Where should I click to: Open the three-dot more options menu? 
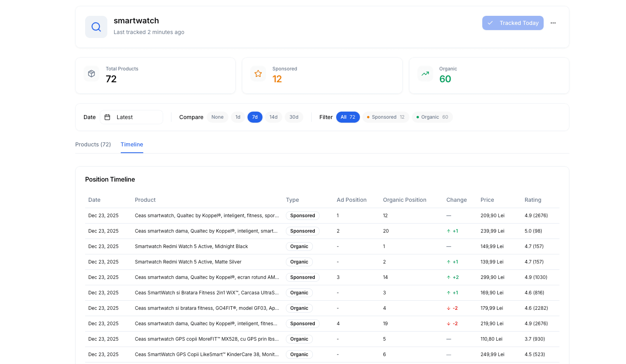coord(553,23)
